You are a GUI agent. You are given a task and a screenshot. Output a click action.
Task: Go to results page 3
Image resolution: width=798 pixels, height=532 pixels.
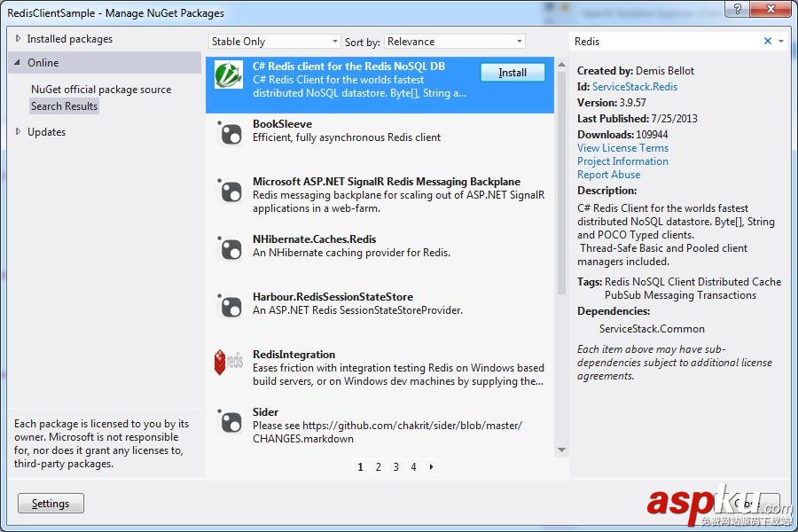tap(396, 467)
